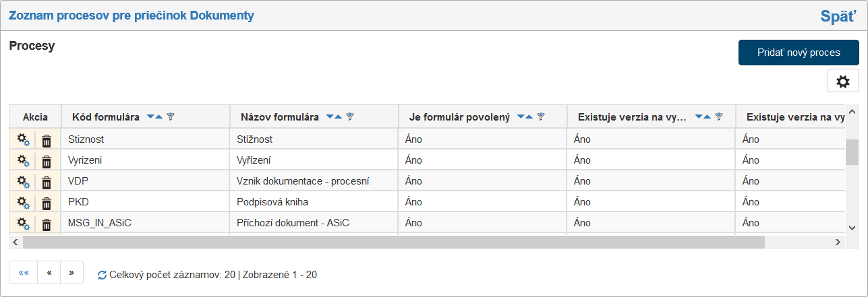Go back via the Späť link
868x297 pixels.
[838, 16]
